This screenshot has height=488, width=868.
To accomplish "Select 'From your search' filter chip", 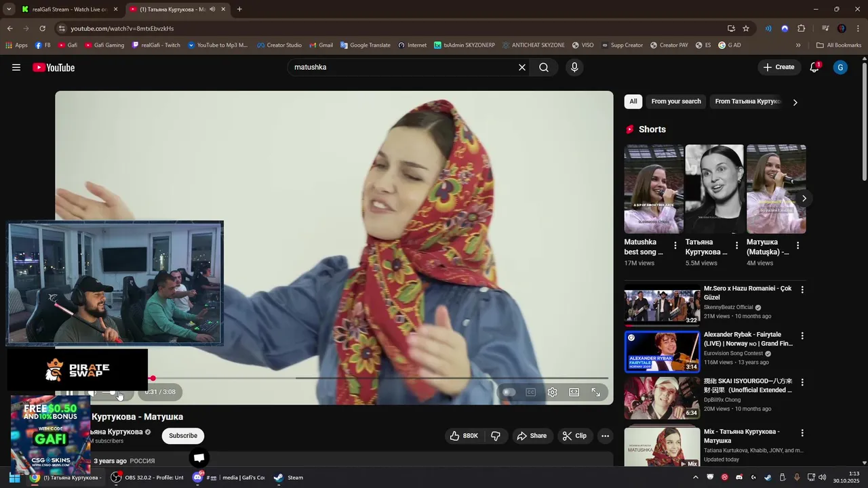I will pos(676,102).
